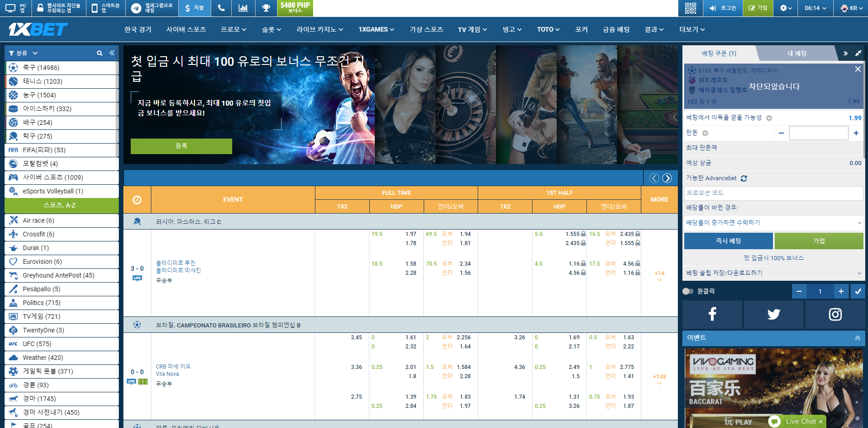Select 아이스하키 (332) ice hockey category
This screenshot has height=428, width=868.
[62, 109]
